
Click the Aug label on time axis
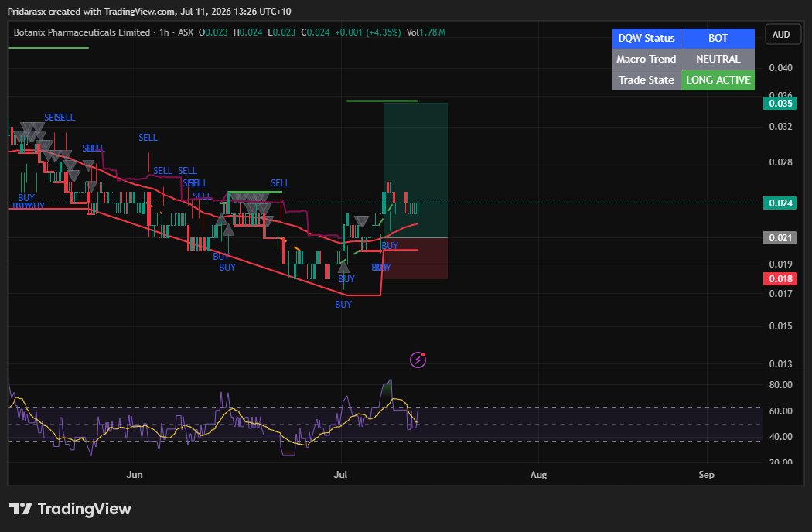(x=538, y=475)
